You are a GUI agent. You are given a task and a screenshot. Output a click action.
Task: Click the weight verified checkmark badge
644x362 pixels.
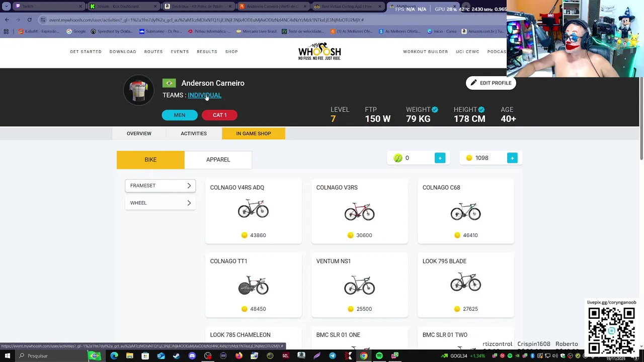(x=435, y=110)
